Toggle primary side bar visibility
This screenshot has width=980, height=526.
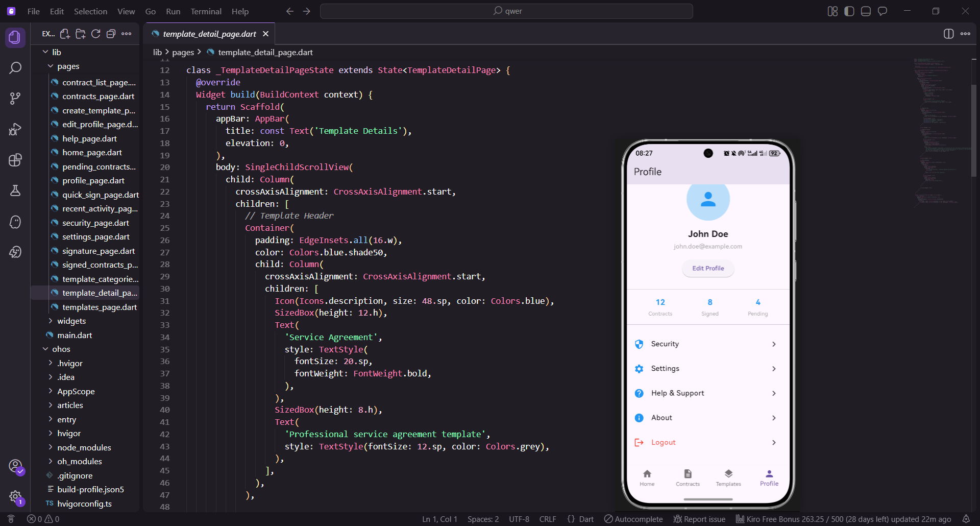click(x=849, y=11)
